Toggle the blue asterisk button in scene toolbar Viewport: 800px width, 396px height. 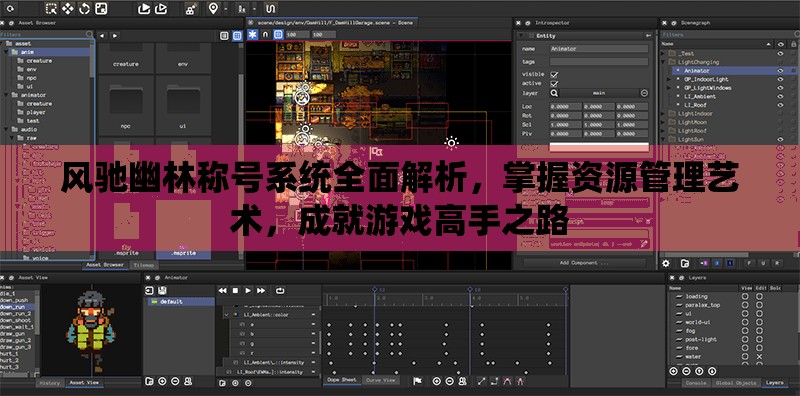pyautogui.click(x=253, y=34)
